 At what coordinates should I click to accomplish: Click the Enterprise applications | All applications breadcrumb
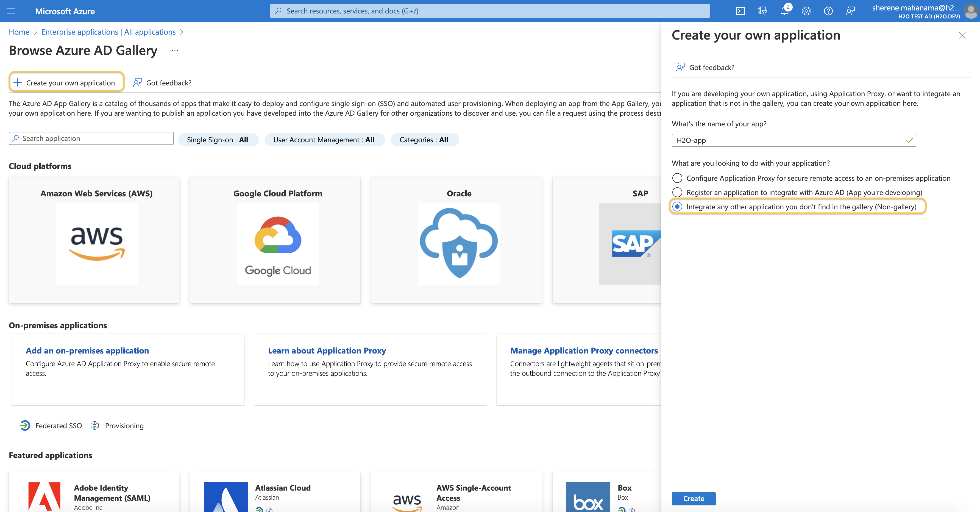[x=108, y=32]
